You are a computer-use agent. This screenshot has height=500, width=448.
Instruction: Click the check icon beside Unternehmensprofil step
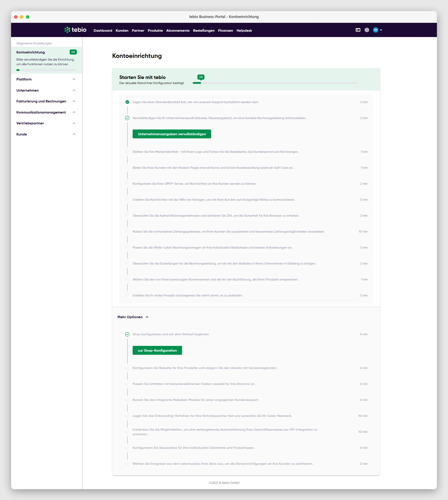(127, 118)
